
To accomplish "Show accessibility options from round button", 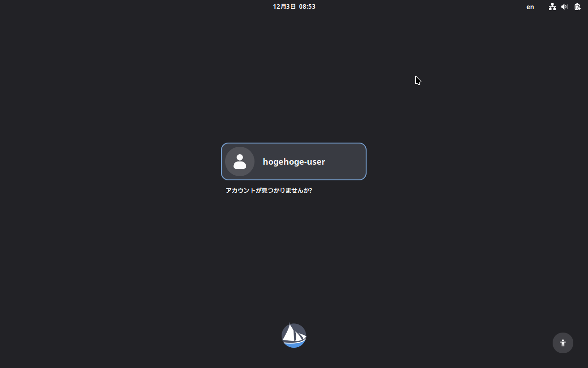I will (563, 343).
